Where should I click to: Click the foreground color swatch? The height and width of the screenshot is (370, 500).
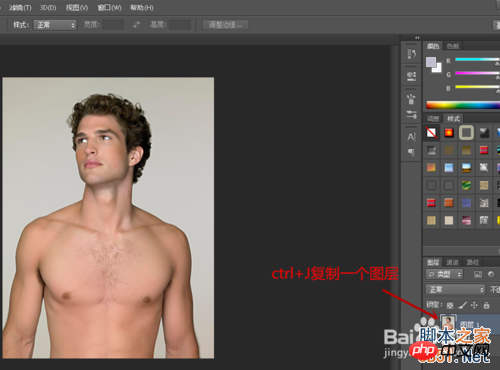pyautogui.click(x=431, y=62)
